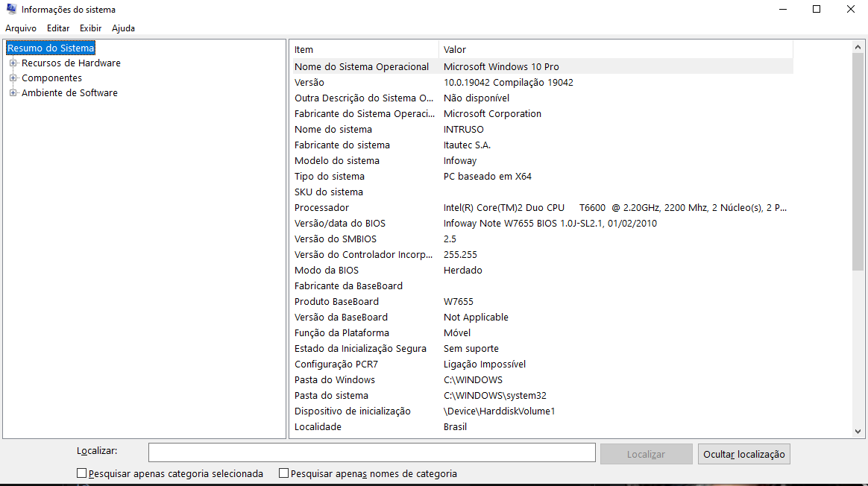
Task: Click the Ligação Impossível value
Action: (485, 364)
